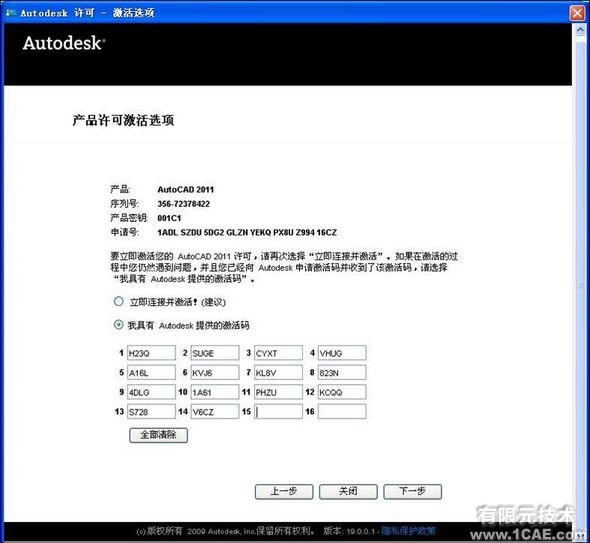590x543 pixels.
Task: Click the serial number 356-72378422
Action: tap(184, 204)
